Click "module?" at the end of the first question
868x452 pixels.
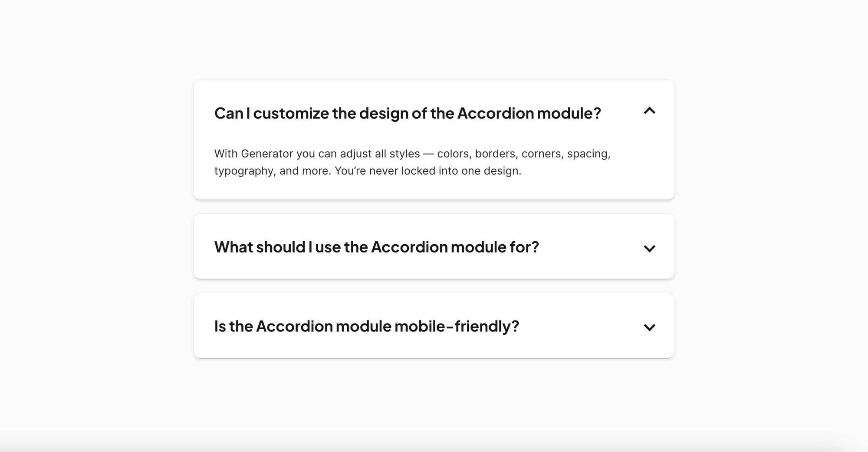click(x=569, y=113)
